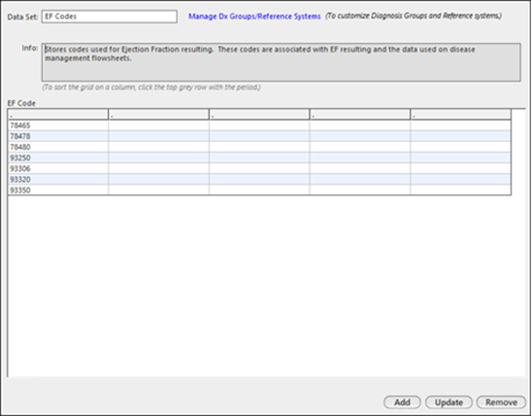Select the row with code 93350
This screenshot has width=532, height=416.
(259, 190)
